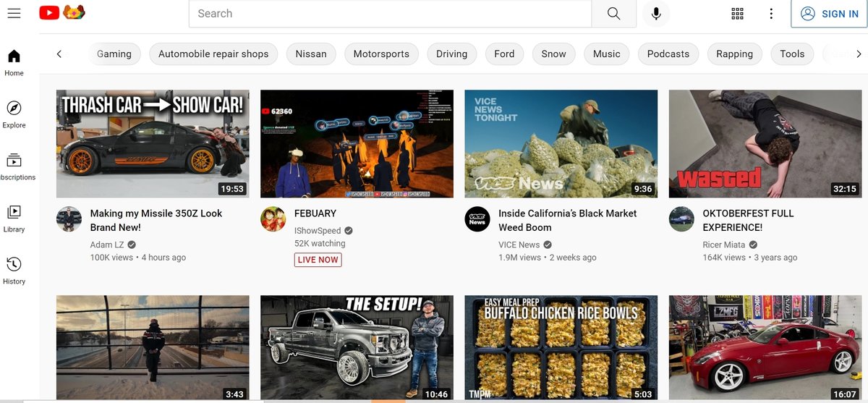Click in the Search text field
Image resolution: width=868 pixels, height=403 pixels.
point(390,14)
